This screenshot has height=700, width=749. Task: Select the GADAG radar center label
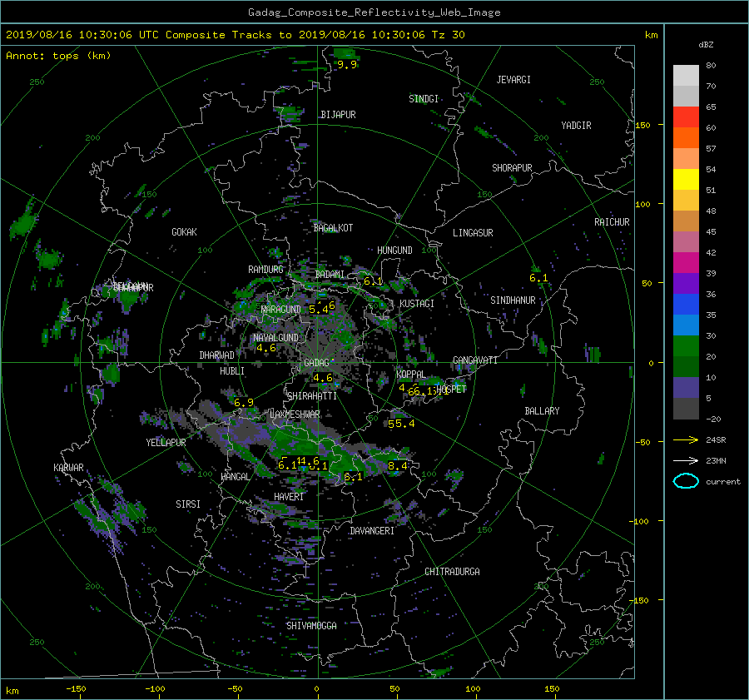[317, 363]
